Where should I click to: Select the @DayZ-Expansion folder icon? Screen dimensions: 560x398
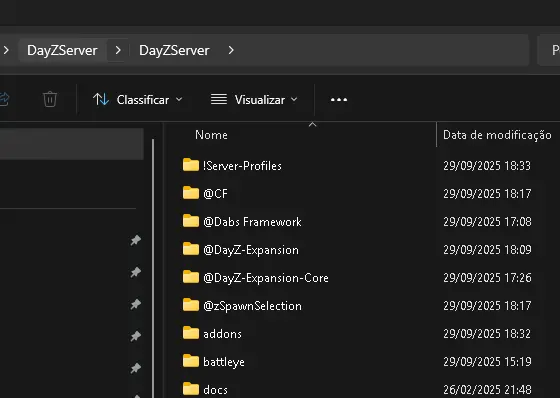coord(191,249)
